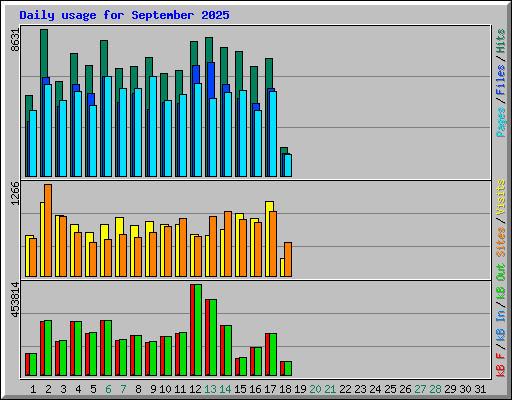
Task: Click the cyan pages bar for day 9
Action: [x=153, y=126]
